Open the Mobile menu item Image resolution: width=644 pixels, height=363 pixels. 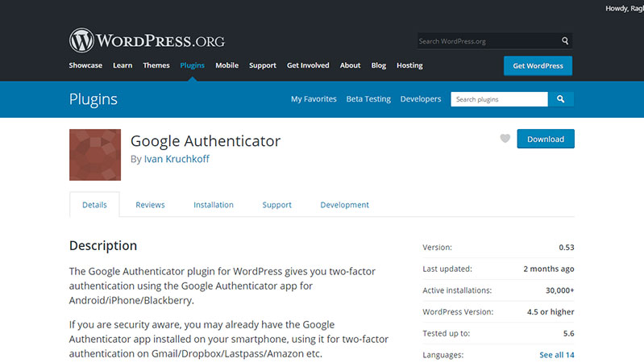(226, 65)
